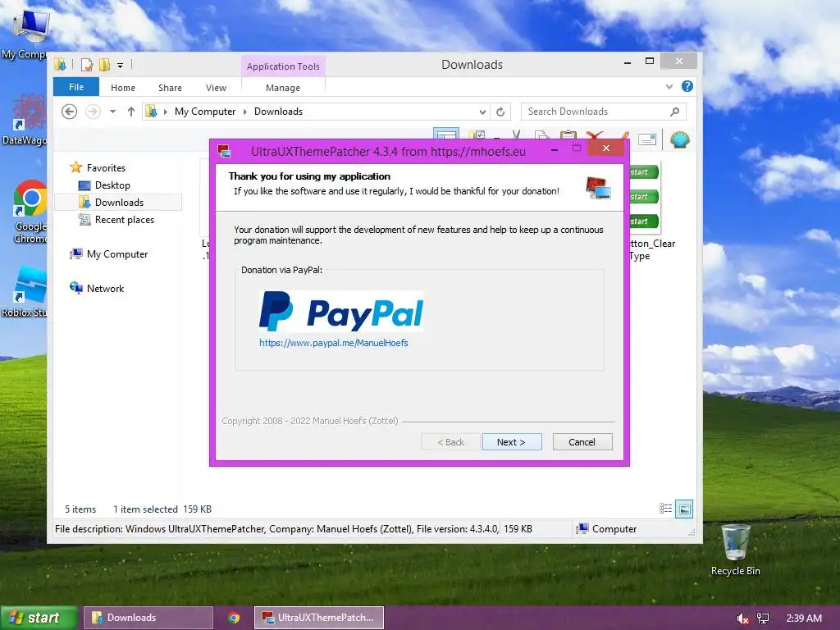
Task: Minimize the UltraUXThemePatcher dialog
Action: 555,149
